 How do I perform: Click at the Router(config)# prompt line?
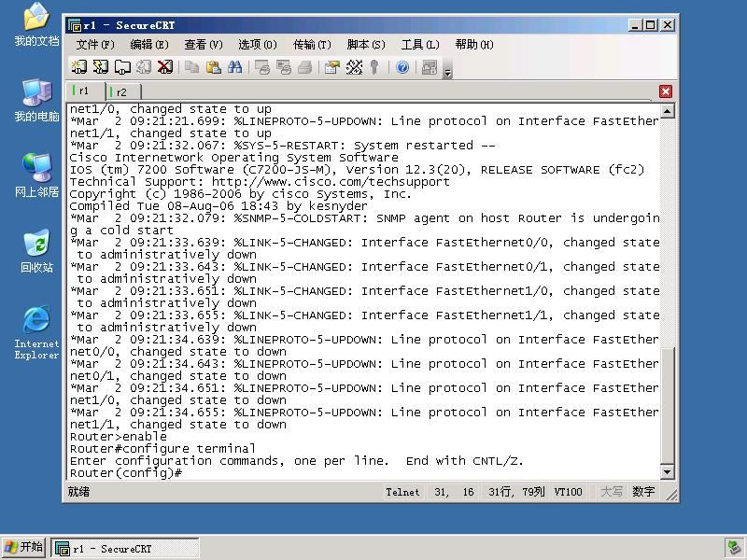tap(126, 473)
